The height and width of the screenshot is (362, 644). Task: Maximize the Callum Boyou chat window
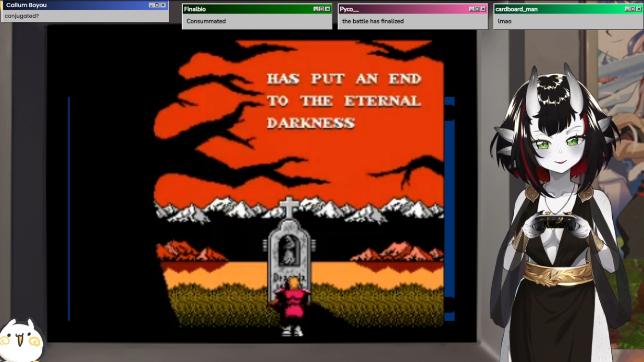tap(157, 5)
